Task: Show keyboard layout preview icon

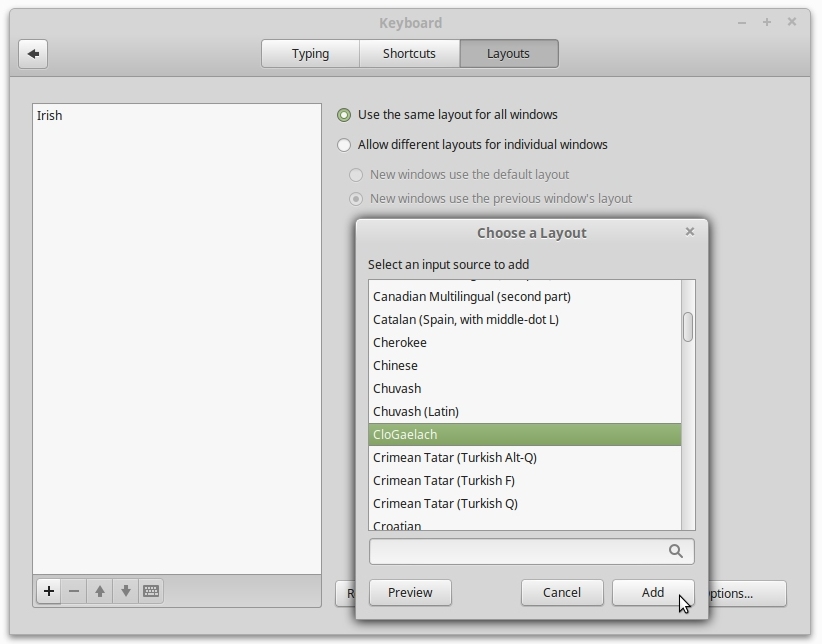Action: pyautogui.click(x=151, y=591)
